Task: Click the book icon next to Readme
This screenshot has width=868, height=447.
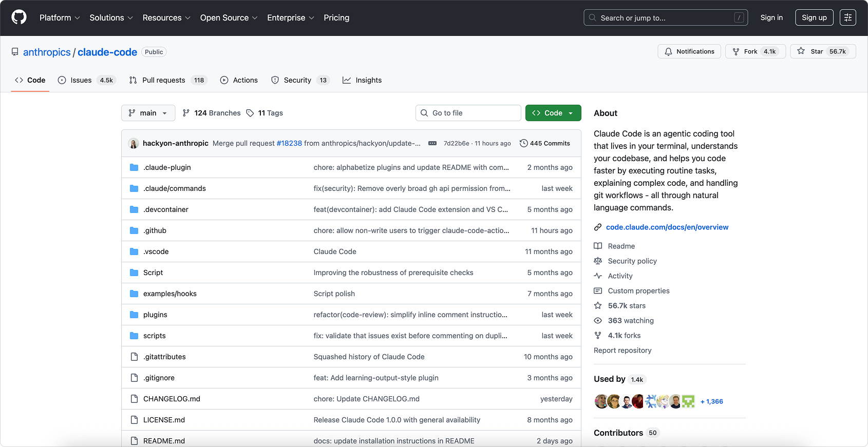Action: coord(598,246)
